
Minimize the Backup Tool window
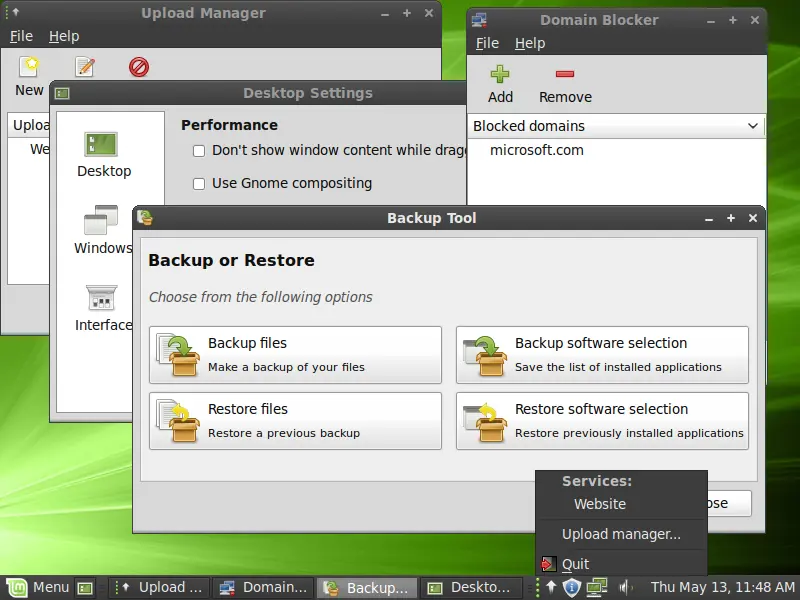[x=709, y=219]
